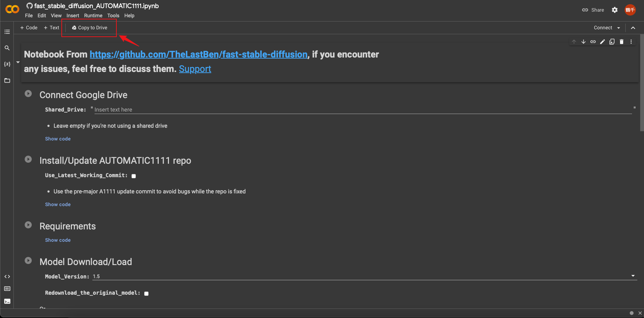Open the table of contents sidebar icon
Screen dimensions: 644x318
click(7, 32)
